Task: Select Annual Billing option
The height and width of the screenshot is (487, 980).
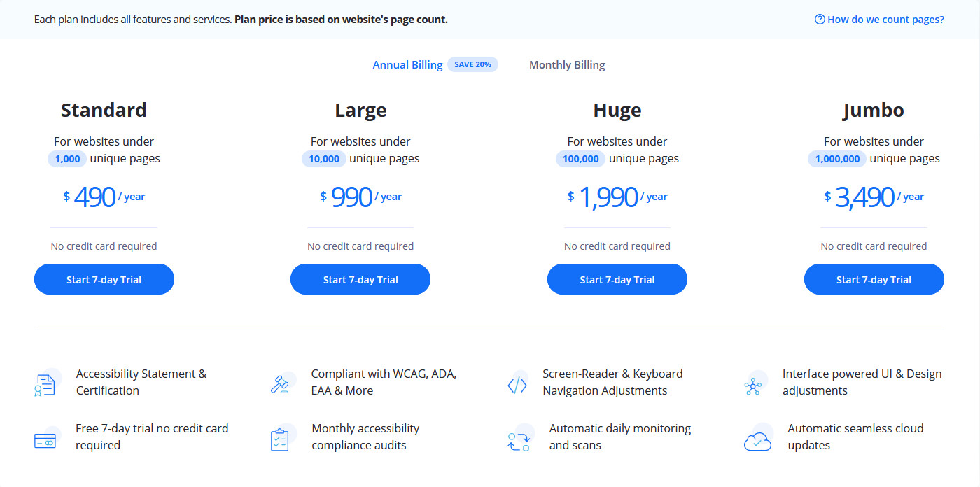Action: pyautogui.click(x=407, y=65)
